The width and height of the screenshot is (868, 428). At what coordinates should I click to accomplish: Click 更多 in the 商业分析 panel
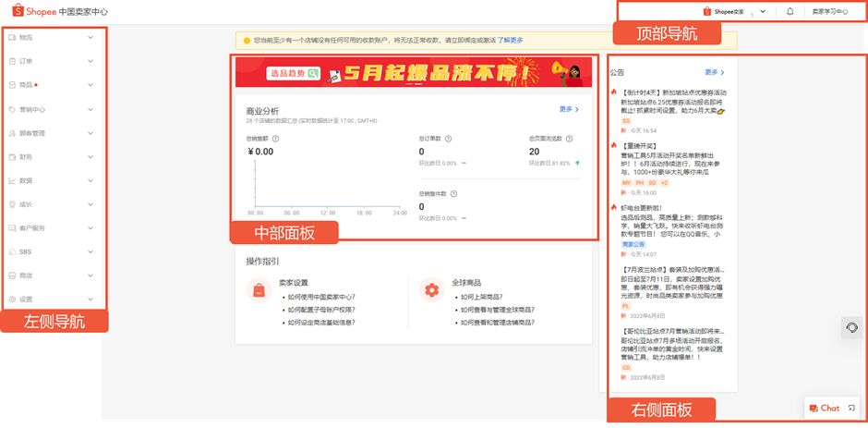pos(569,109)
